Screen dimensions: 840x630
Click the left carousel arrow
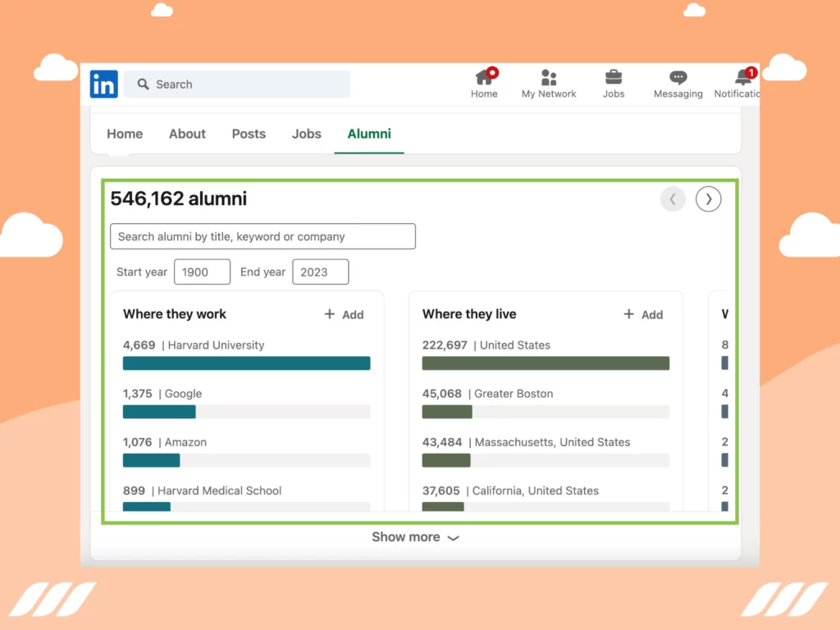[x=673, y=199]
